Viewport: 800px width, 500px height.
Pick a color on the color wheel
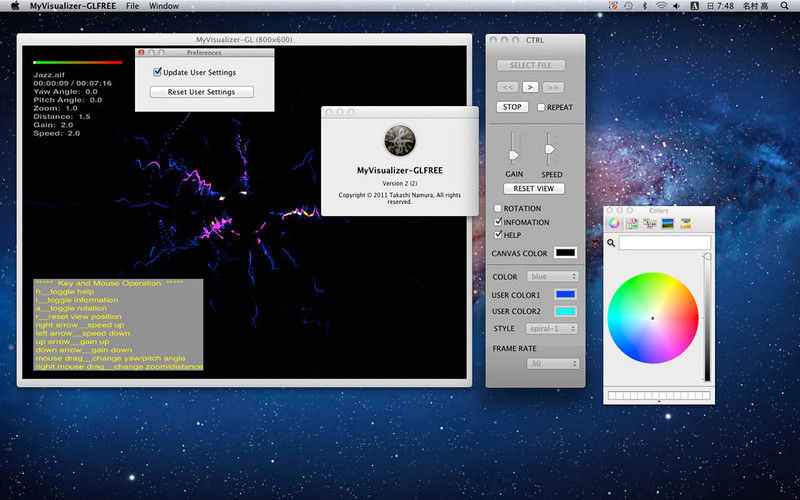pyautogui.click(x=653, y=318)
